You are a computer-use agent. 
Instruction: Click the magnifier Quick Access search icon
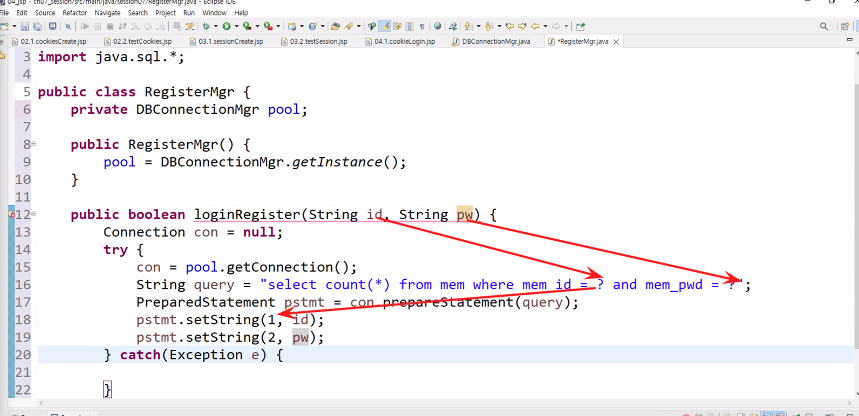823,26
